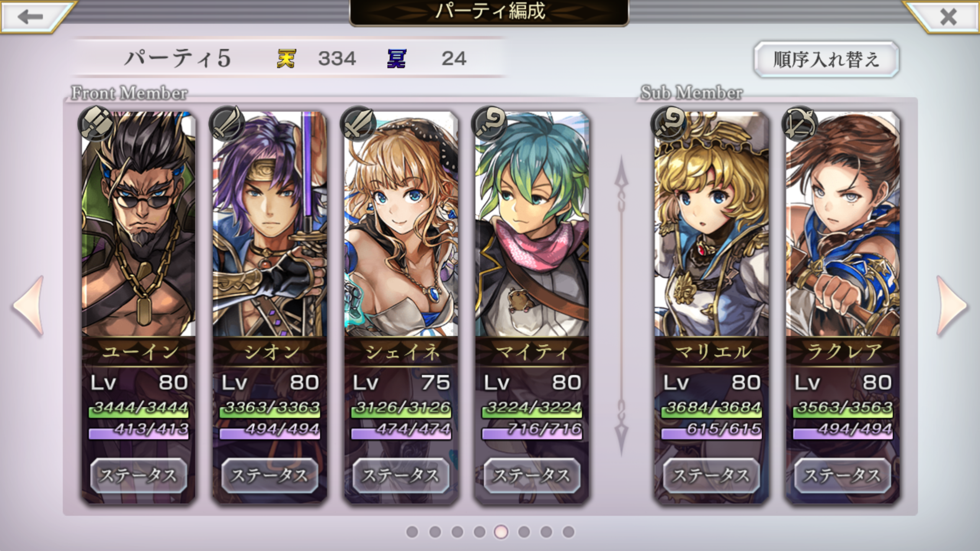Tap the hammer weapon icon on ユーイン
This screenshot has height=551, width=980.
[x=96, y=124]
